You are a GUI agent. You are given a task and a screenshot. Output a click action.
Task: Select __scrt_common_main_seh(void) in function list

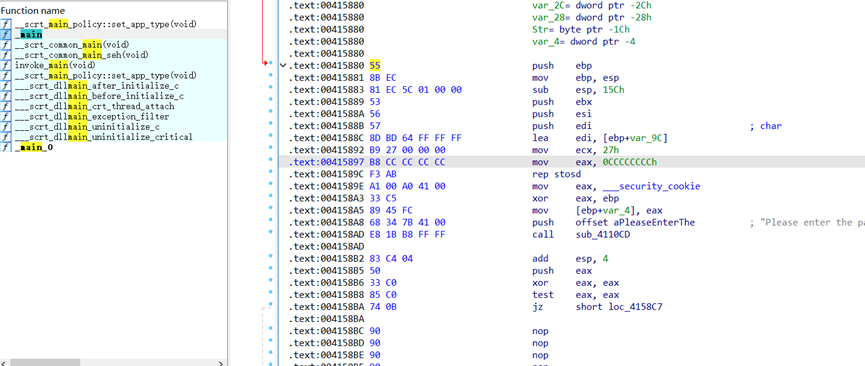tap(82, 55)
